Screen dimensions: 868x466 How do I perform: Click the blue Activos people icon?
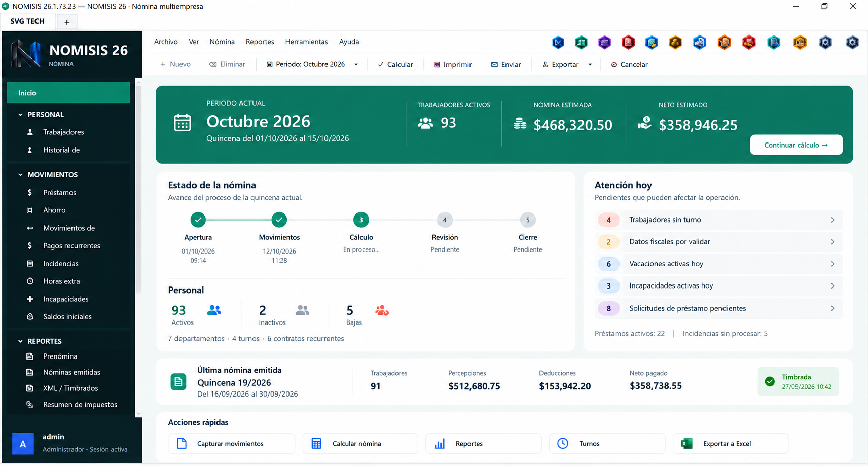(x=214, y=310)
